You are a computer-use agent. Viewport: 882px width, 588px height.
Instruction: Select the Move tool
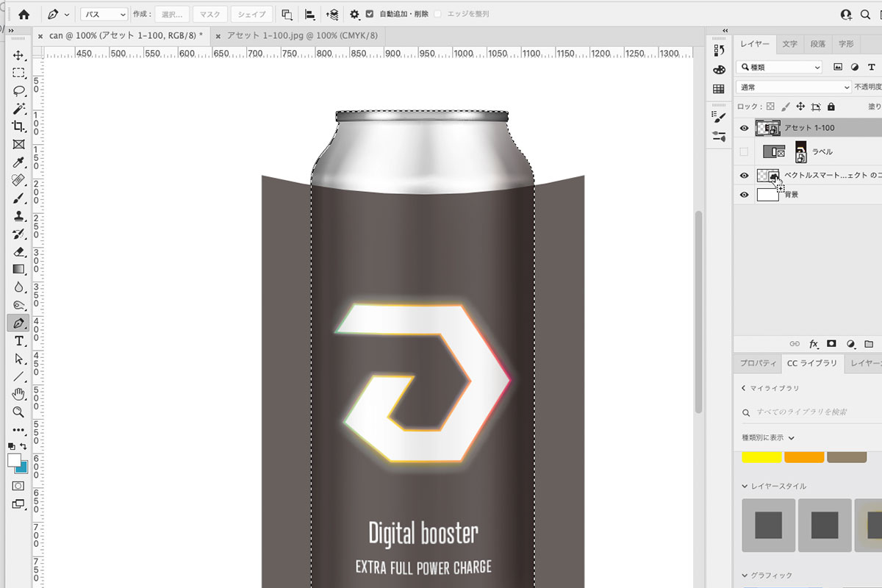point(19,56)
